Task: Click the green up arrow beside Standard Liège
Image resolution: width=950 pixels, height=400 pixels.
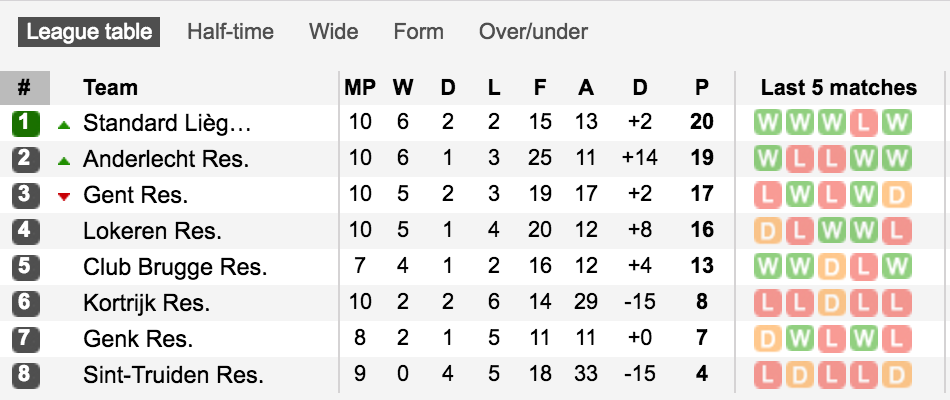Action: pos(64,125)
